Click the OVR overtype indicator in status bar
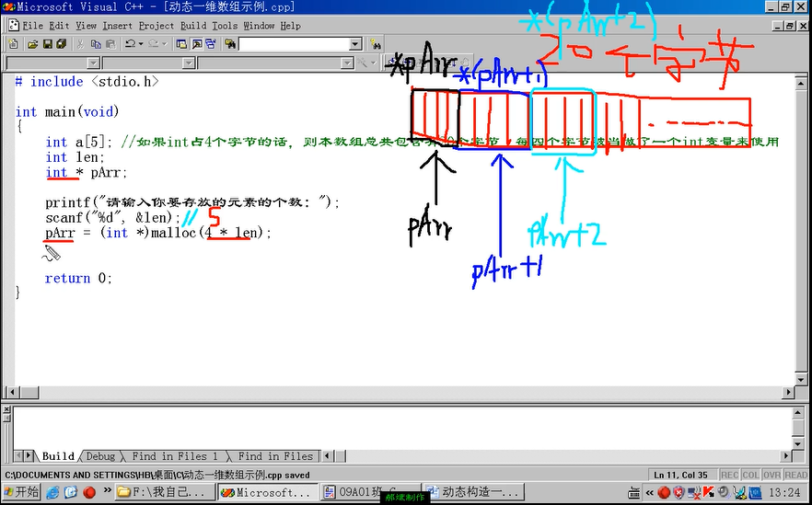 771,475
